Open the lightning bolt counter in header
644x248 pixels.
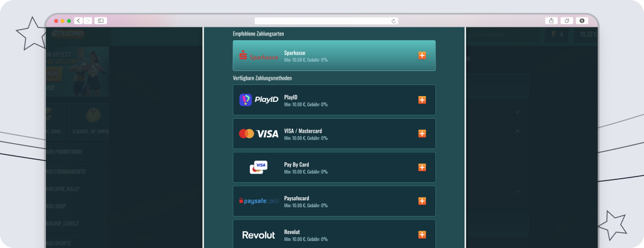[557, 34]
